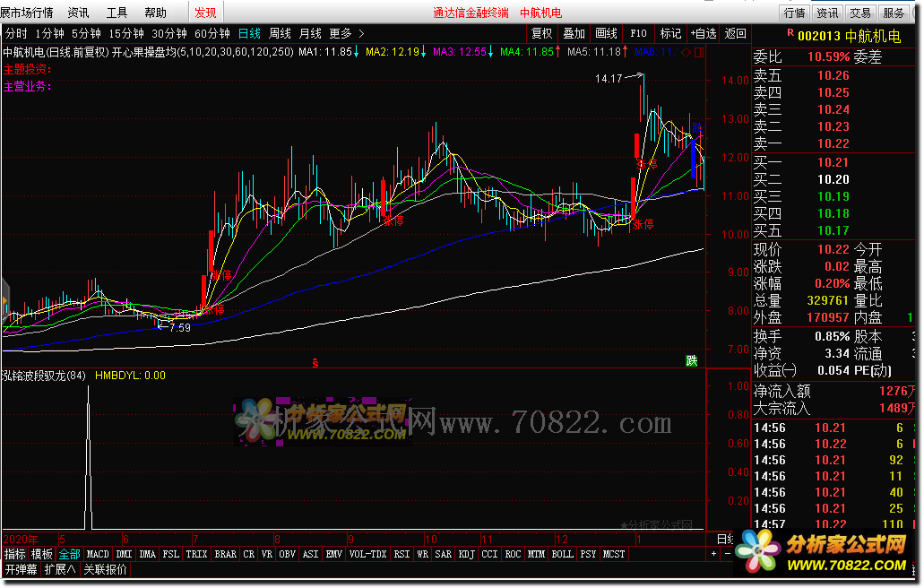Select the 月线 monthly period
This screenshot has width=924, height=588.
tap(310, 34)
